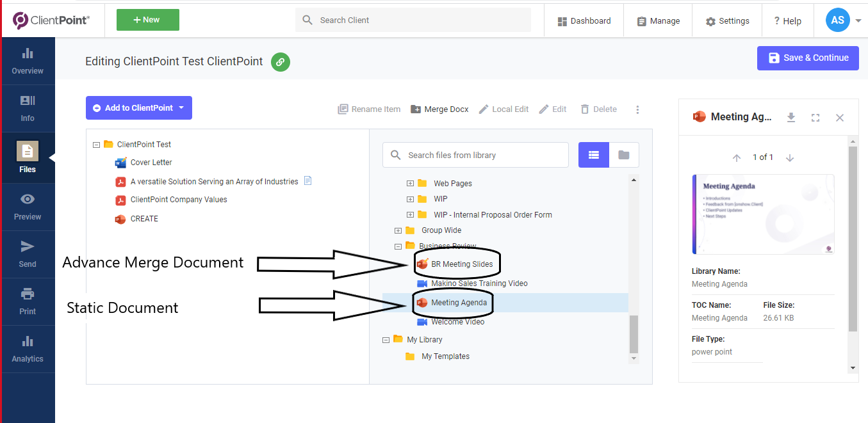The height and width of the screenshot is (423, 868).
Task: Switch library to folder view
Action: tap(624, 155)
